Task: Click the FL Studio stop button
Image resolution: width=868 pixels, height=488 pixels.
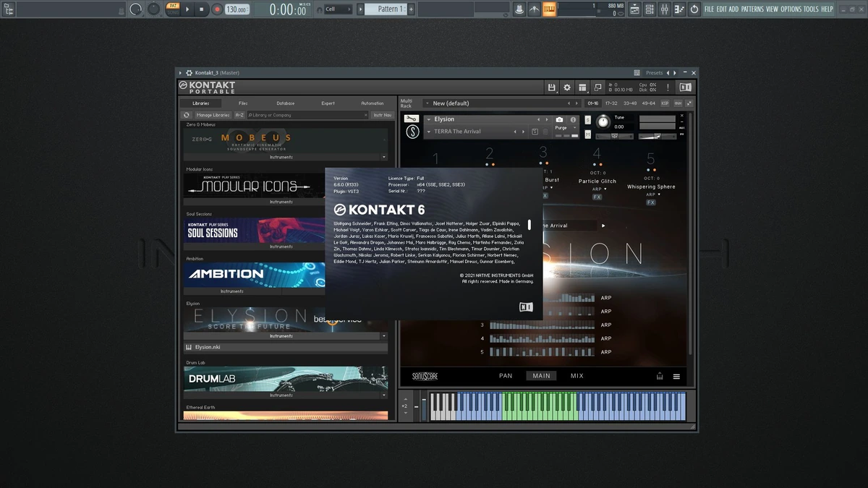Action: tap(202, 9)
